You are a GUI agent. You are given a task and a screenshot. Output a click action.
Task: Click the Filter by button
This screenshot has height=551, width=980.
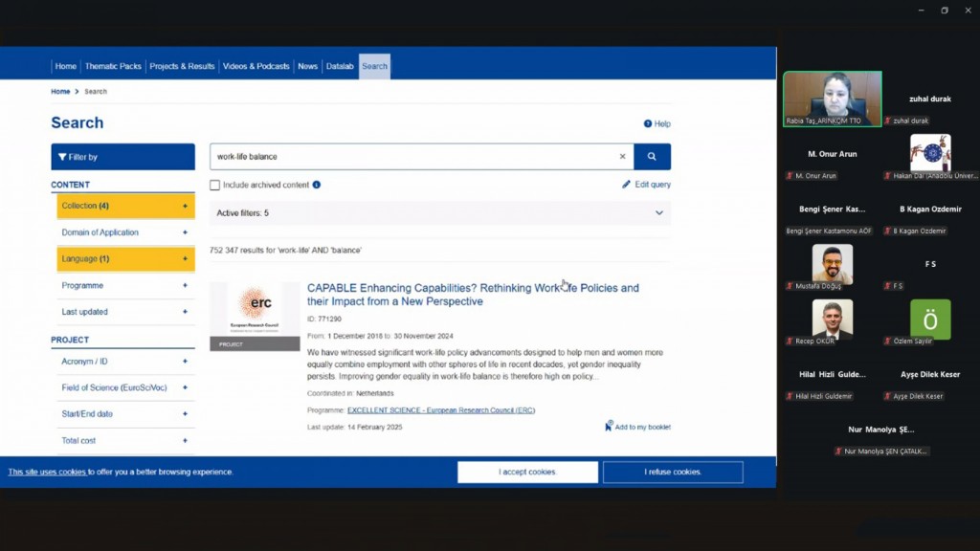coord(123,157)
